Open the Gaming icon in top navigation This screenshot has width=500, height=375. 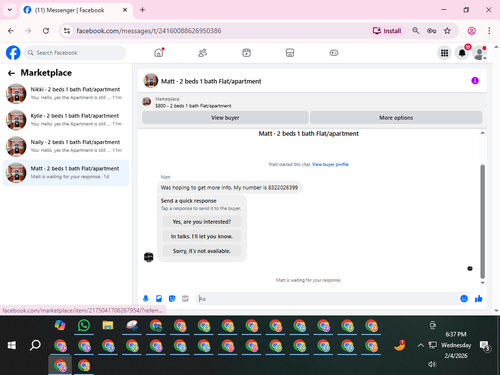(x=334, y=53)
